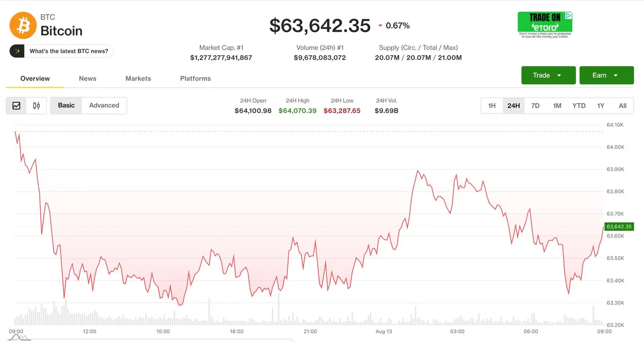The width and height of the screenshot is (644, 342).
Task: Choose the All time range option
Action: (x=622, y=106)
